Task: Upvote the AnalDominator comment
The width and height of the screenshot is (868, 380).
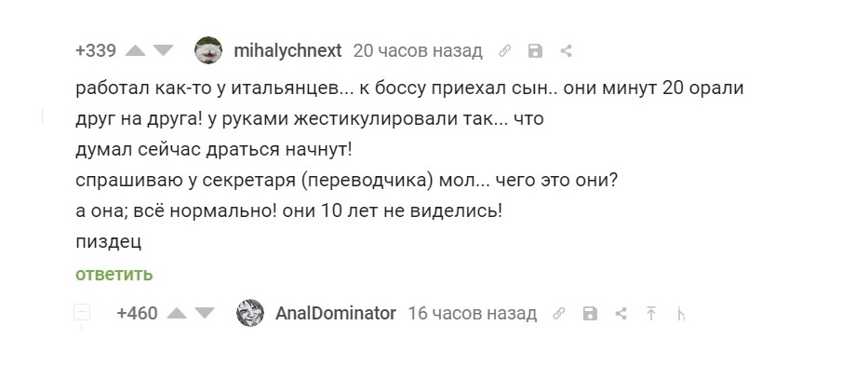Action: pyautogui.click(x=178, y=313)
